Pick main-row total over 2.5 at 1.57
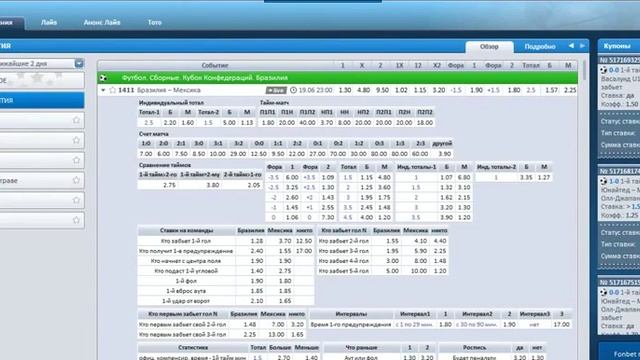The image size is (640, 360). coord(551,90)
